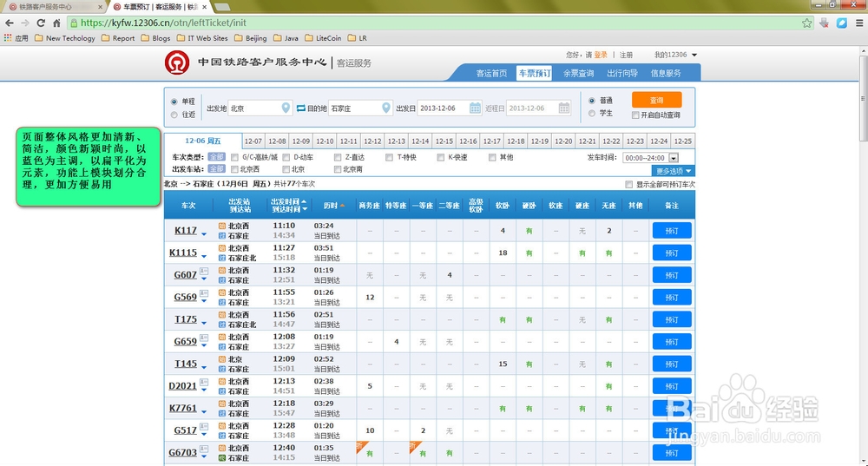
Task: Open 客运首页 navigation tab
Action: [491, 73]
